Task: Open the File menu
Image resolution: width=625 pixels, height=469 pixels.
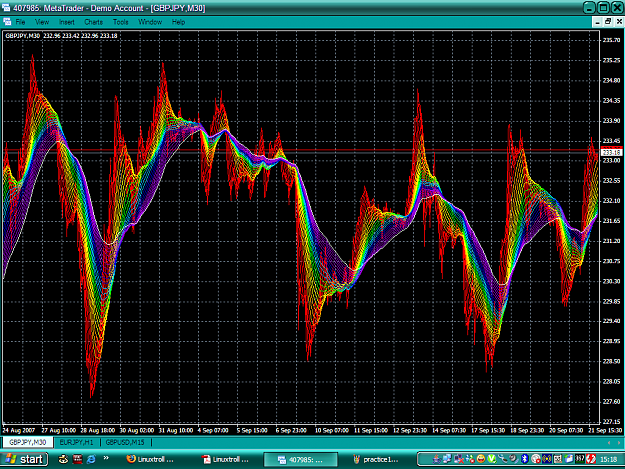Action: pos(20,22)
